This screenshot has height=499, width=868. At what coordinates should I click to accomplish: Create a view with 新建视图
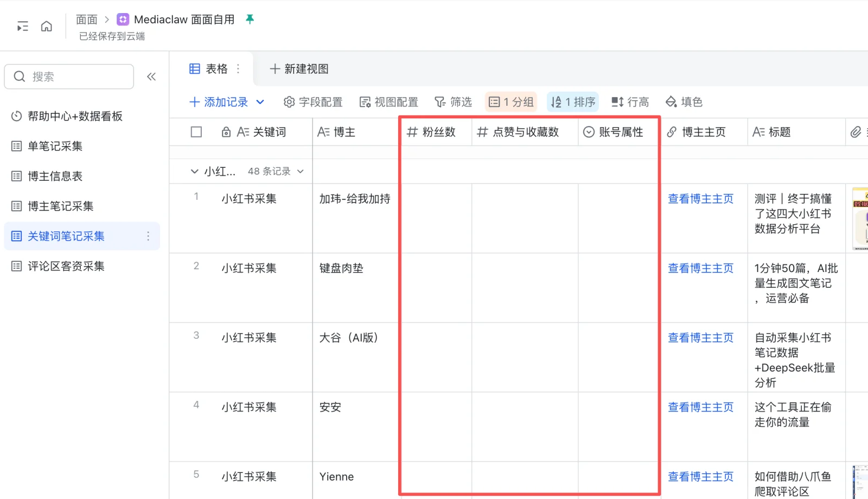(x=299, y=69)
